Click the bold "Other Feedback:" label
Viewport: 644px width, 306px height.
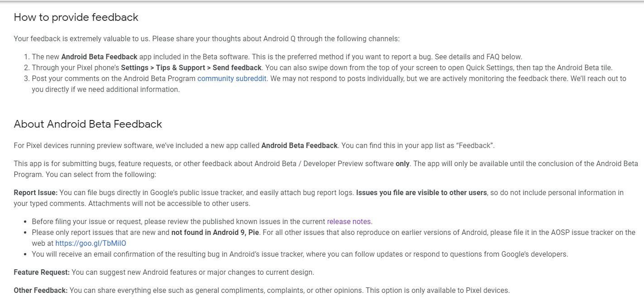41,290
